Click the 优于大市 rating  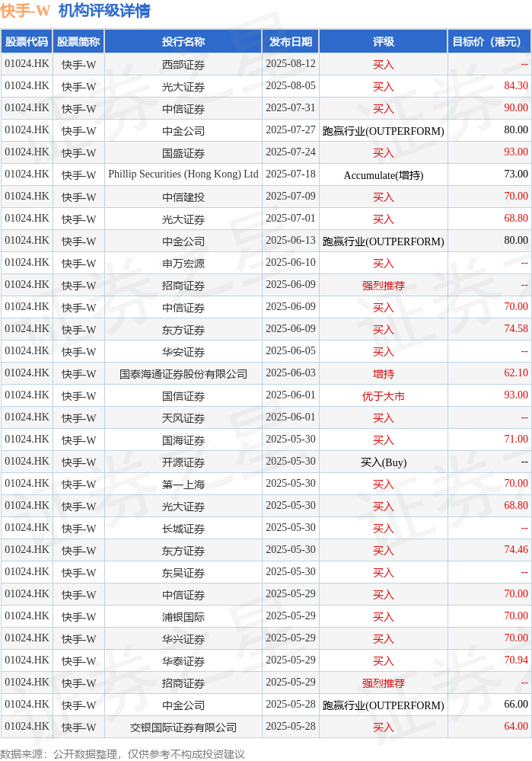click(x=383, y=396)
